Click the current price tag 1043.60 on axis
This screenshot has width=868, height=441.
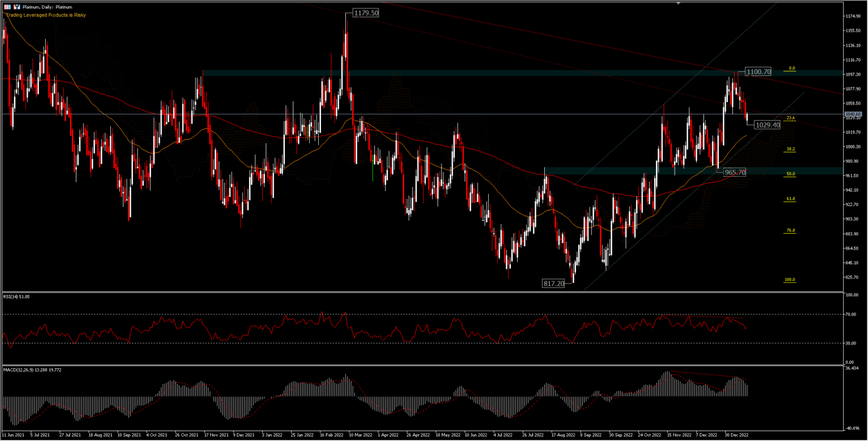[x=853, y=114]
